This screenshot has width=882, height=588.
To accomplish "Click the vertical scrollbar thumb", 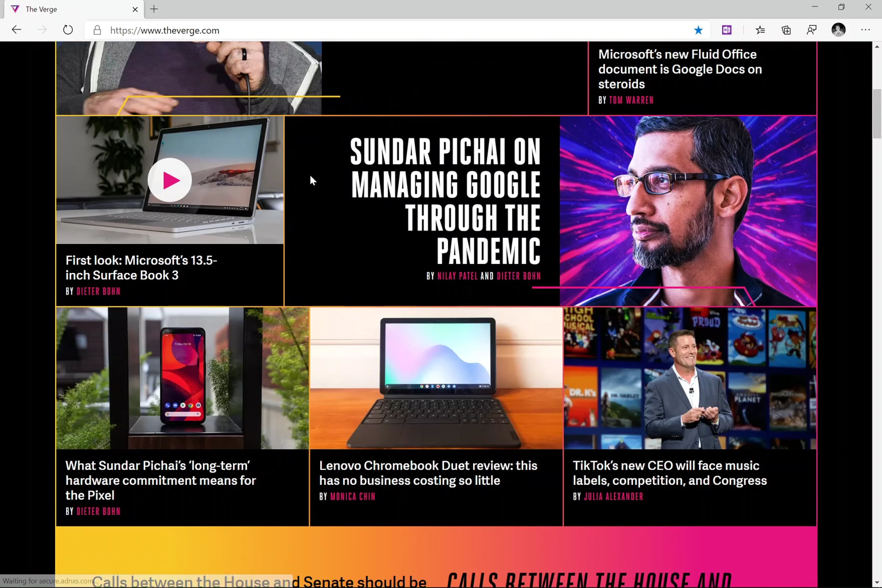I will (x=877, y=113).
